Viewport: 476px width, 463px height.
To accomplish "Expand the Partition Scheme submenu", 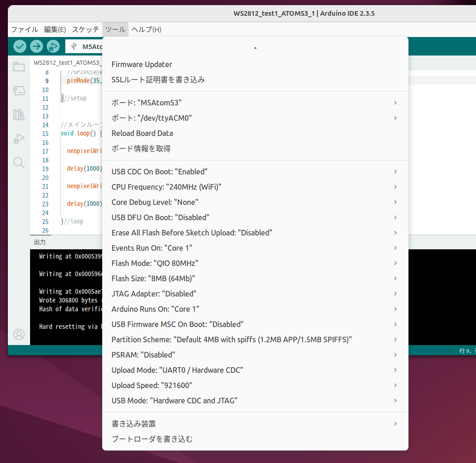I will (231, 339).
